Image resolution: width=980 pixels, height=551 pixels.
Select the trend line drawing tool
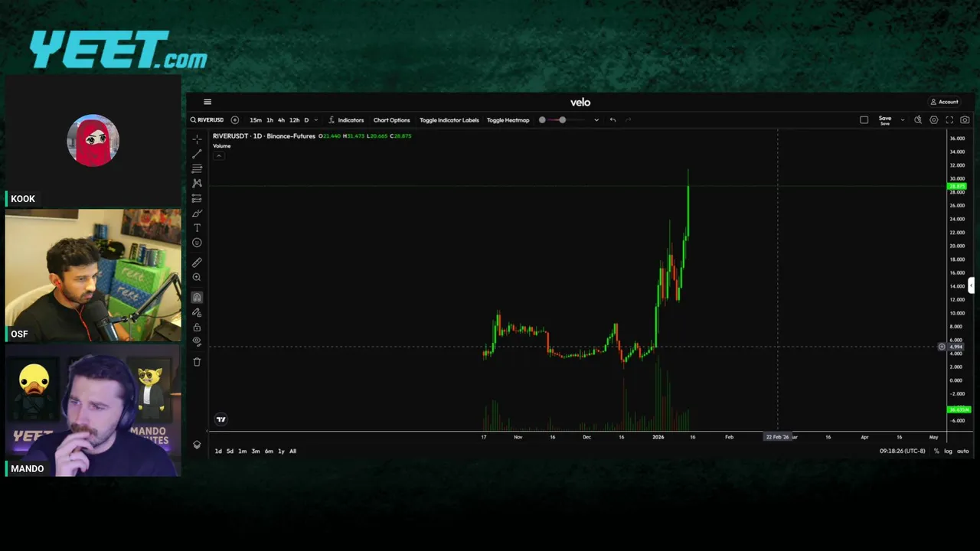[197, 154]
